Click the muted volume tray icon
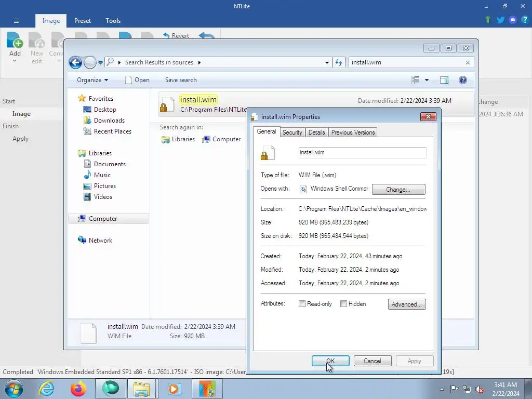 click(480, 390)
